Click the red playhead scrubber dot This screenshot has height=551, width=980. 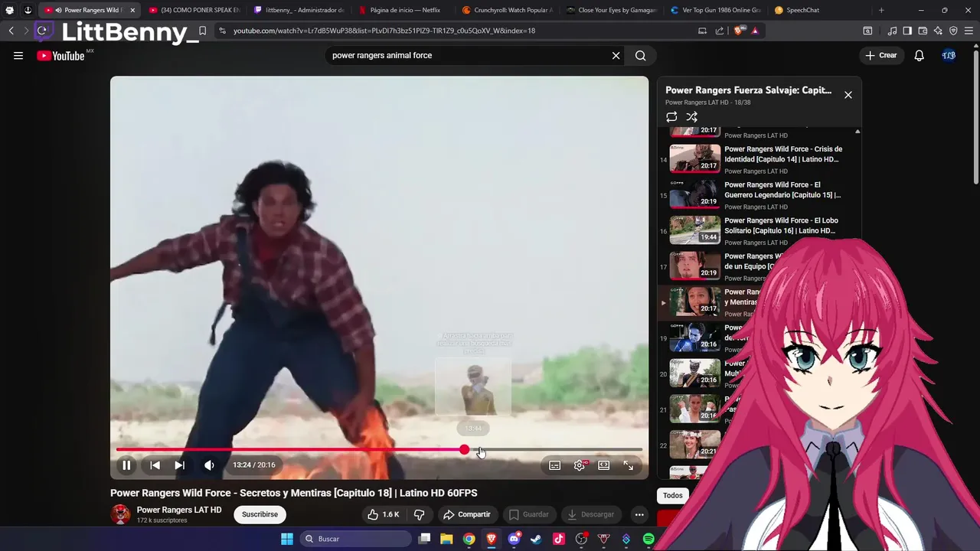(465, 450)
